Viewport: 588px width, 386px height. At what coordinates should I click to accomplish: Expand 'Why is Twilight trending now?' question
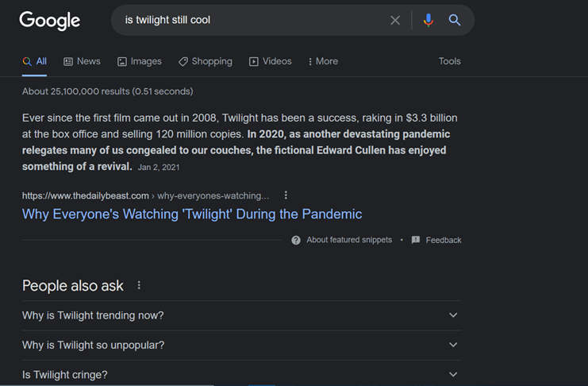point(241,315)
